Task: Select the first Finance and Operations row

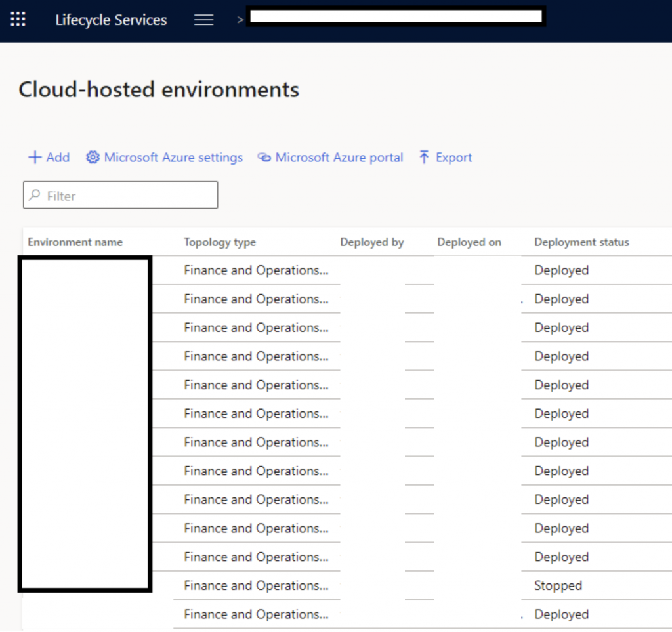Action: [256, 270]
